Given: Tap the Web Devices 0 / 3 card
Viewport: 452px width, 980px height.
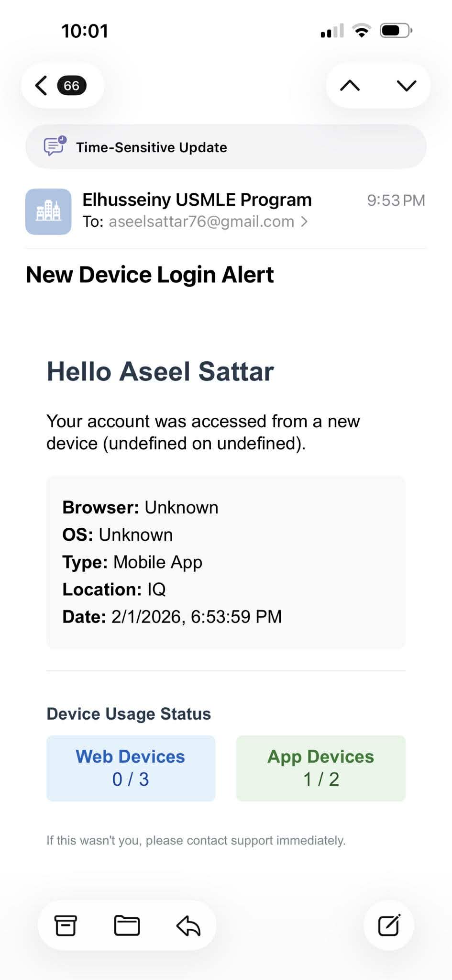Looking at the screenshot, I should pos(131,768).
